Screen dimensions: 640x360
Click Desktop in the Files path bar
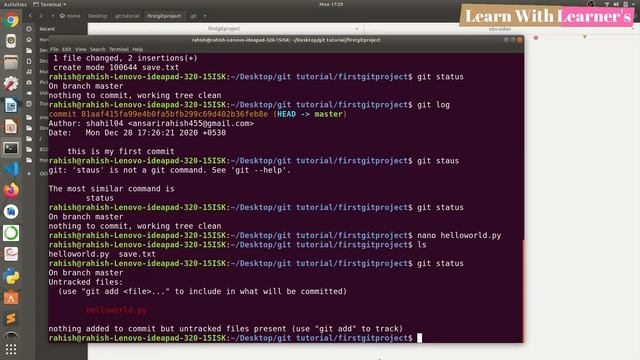pyautogui.click(x=98, y=16)
